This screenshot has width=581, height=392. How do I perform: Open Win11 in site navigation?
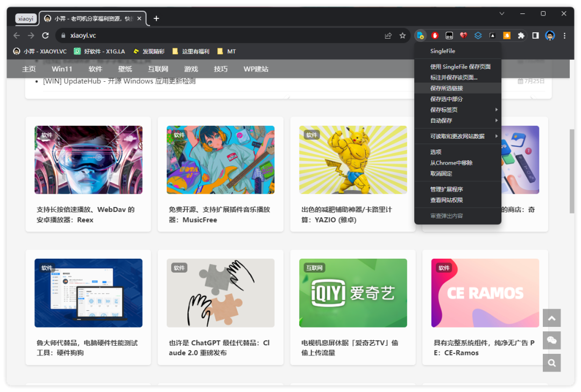click(x=62, y=69)
